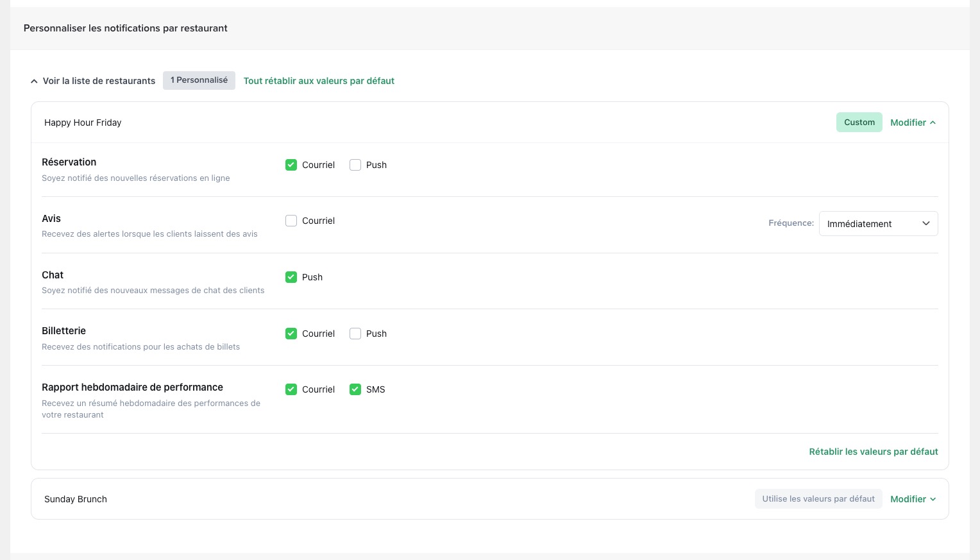Screen dimensions: 980x560
Task: Uncheck SMS for weekly performance report
Action: (355, 389)
